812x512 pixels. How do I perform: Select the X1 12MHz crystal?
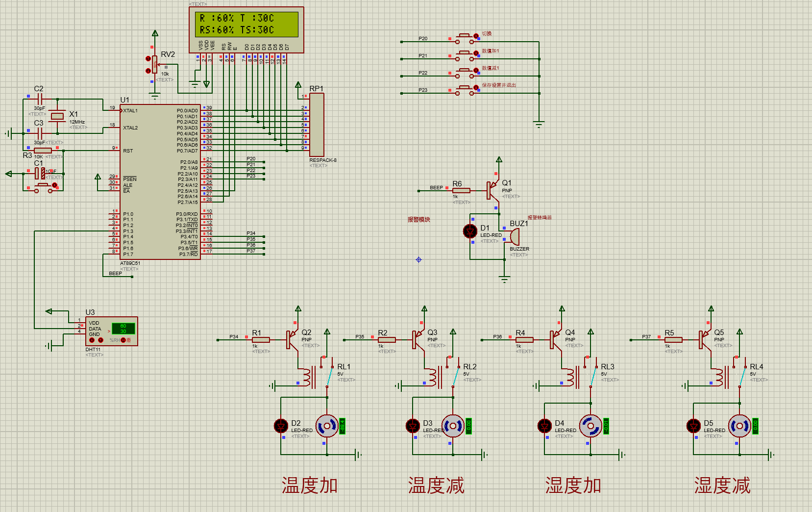(x=58, y=116)
